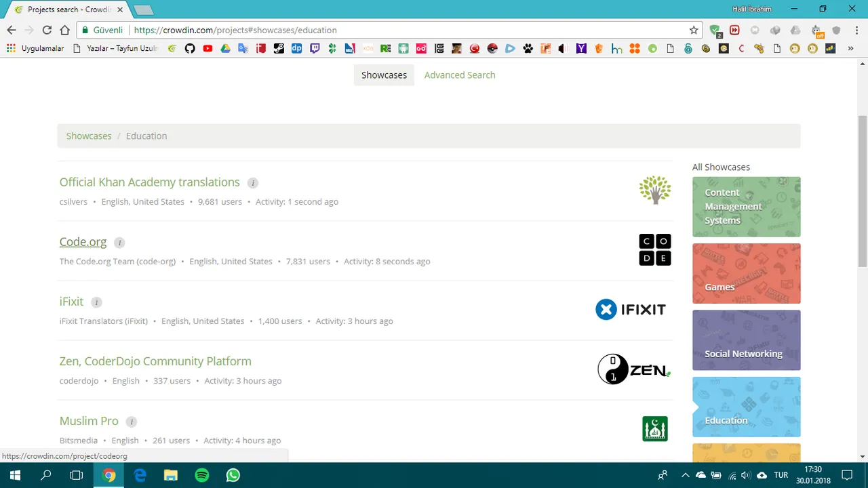Screen dimensions: 868x488
Task: Reload the page with the refresh icon
Action: pos(47,30)
